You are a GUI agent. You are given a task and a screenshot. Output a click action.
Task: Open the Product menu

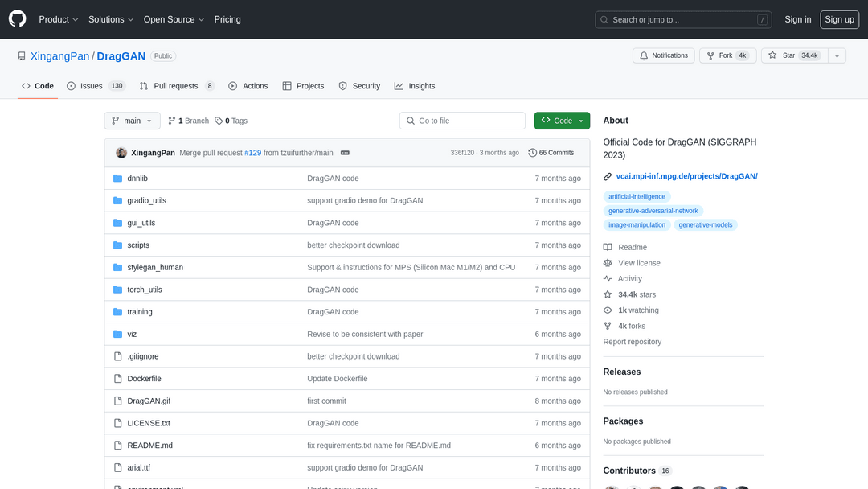[59, 19]
